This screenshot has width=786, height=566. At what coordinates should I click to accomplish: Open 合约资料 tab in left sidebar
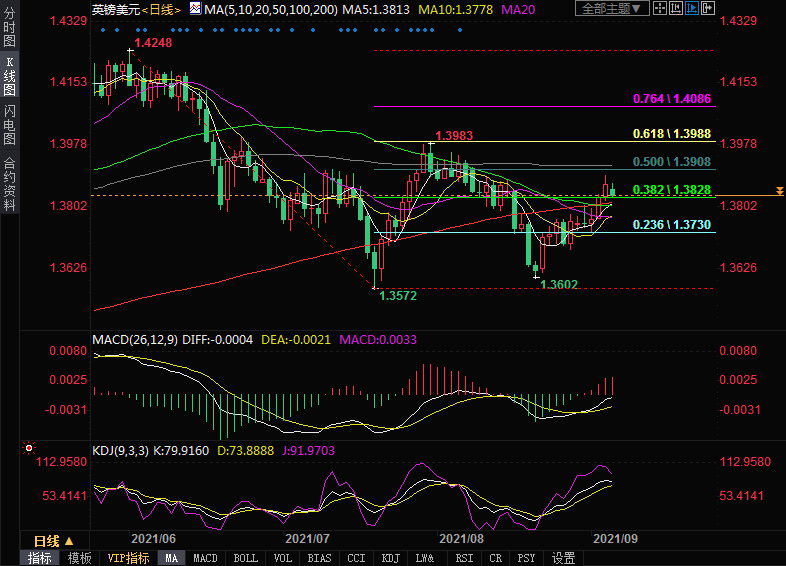pyautogui.click(x=9, y=183)
